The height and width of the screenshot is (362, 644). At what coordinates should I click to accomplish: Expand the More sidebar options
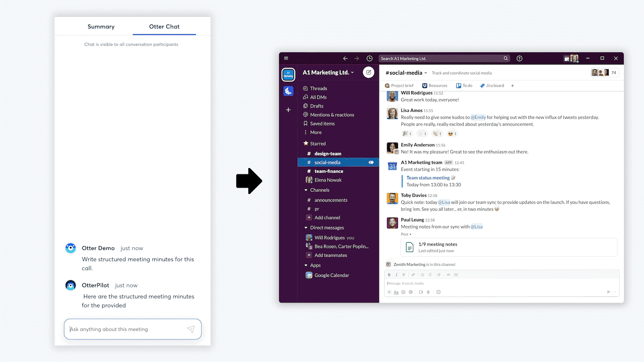(312, 132)
